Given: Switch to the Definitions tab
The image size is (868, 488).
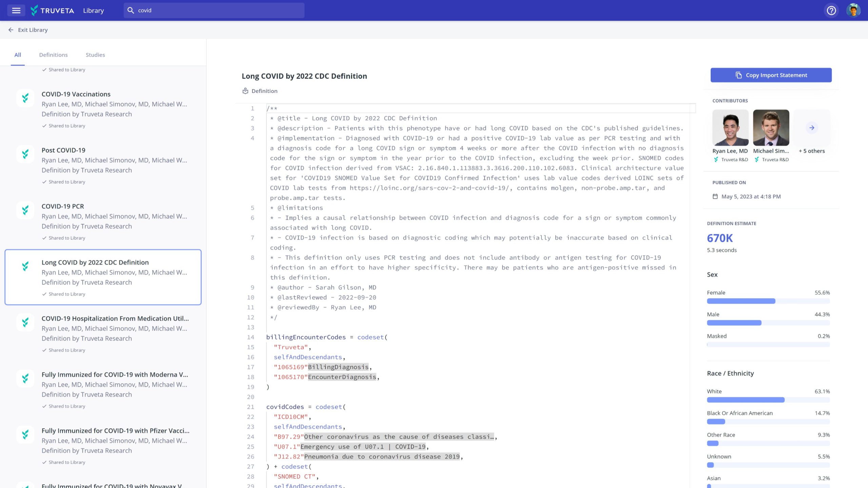Looking at the screenshot, I should point(53,55).
